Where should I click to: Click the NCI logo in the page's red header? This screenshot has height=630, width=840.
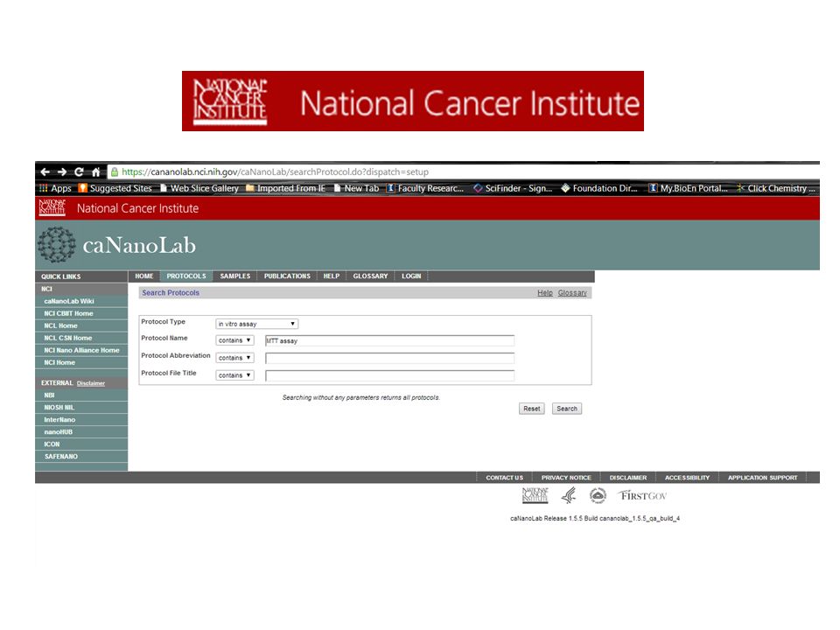(x=52, y=208)
